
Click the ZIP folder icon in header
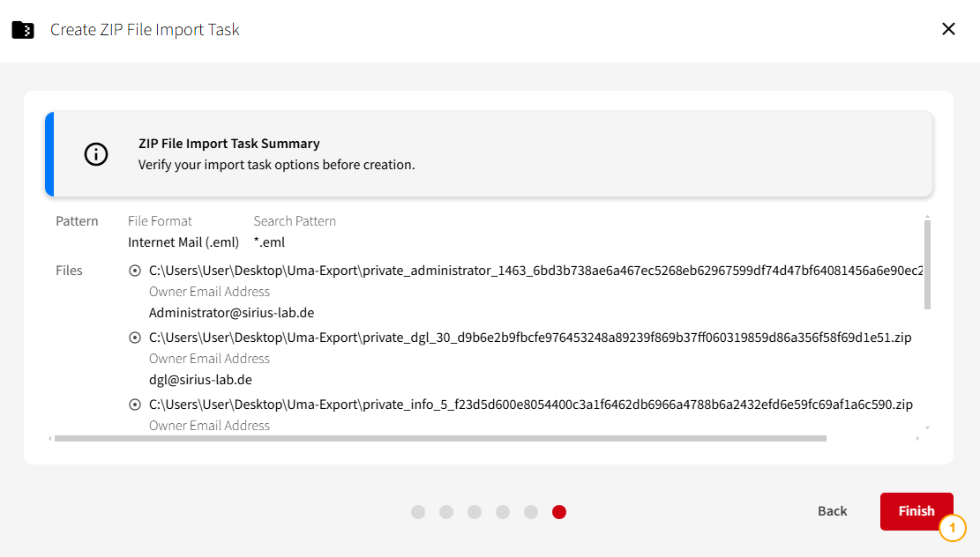(x=23, y=30)
